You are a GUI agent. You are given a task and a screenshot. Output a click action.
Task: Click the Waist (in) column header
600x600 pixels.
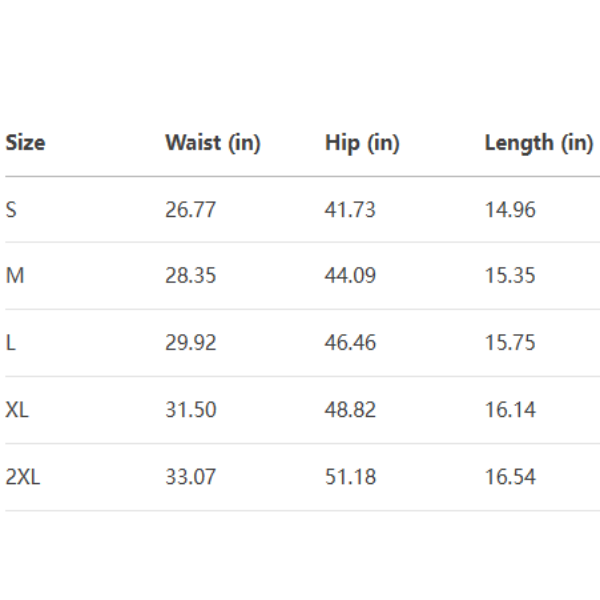(x=212, y=143)
